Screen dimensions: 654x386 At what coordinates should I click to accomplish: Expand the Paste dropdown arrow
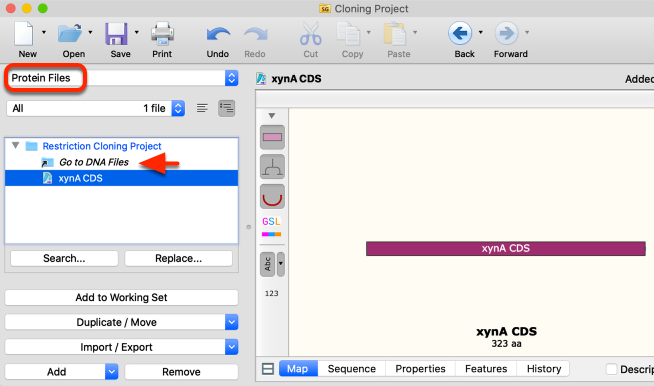point(415,32)
